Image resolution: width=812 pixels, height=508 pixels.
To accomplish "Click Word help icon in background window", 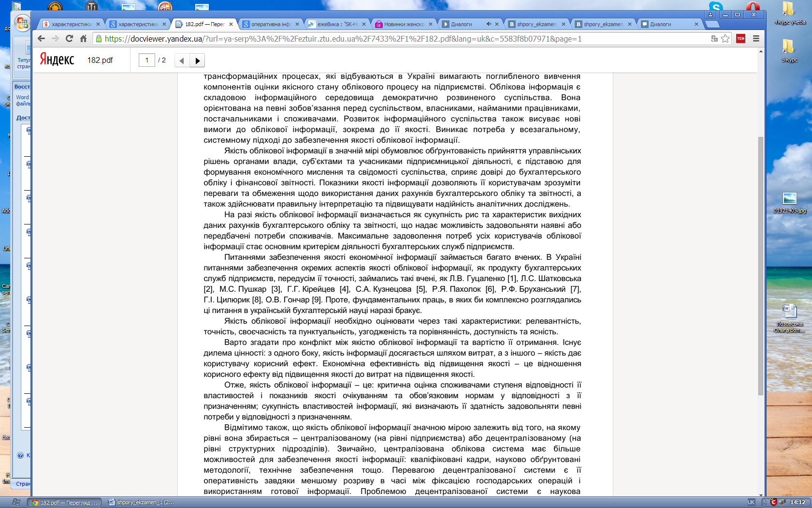I will (20, 455).
